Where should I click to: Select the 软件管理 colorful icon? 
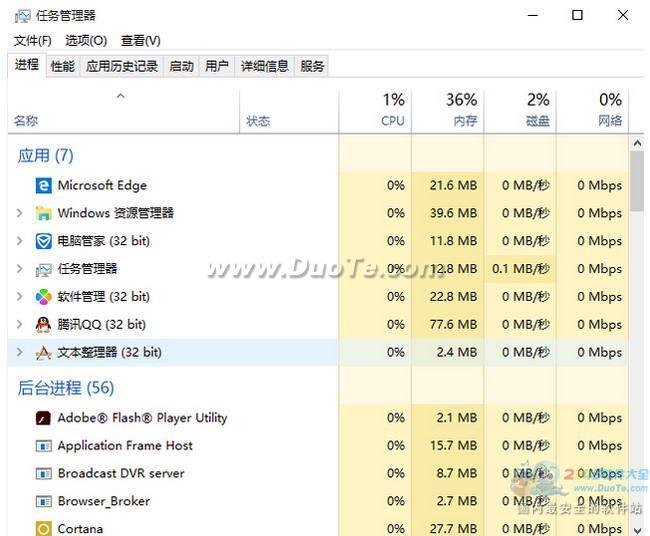coord(43,297)
